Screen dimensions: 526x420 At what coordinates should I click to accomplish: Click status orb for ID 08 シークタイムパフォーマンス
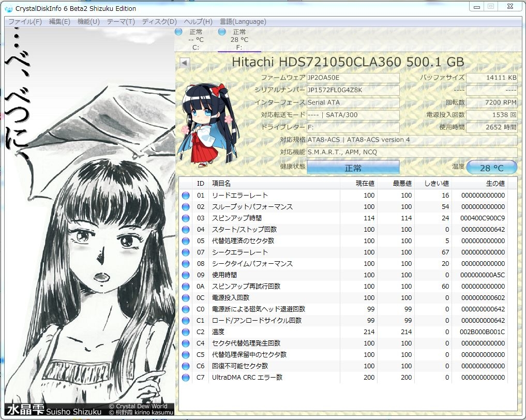point(186,264)
